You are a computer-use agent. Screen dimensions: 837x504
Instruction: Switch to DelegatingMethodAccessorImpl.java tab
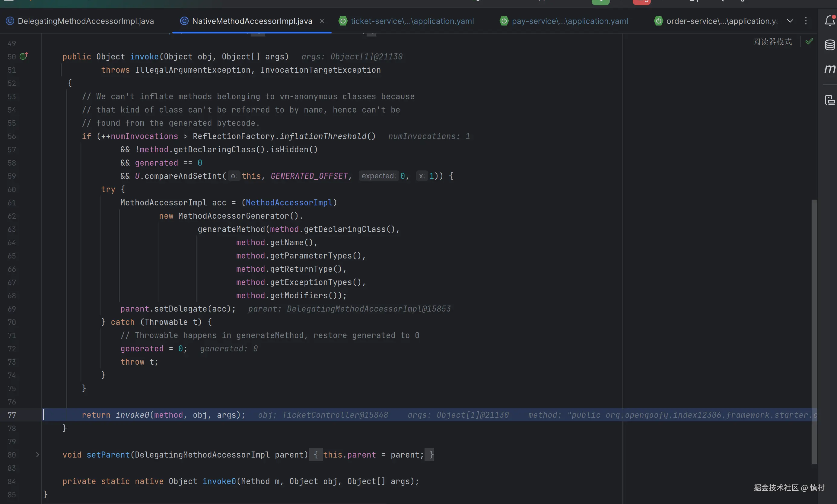[x=85, y=21]
